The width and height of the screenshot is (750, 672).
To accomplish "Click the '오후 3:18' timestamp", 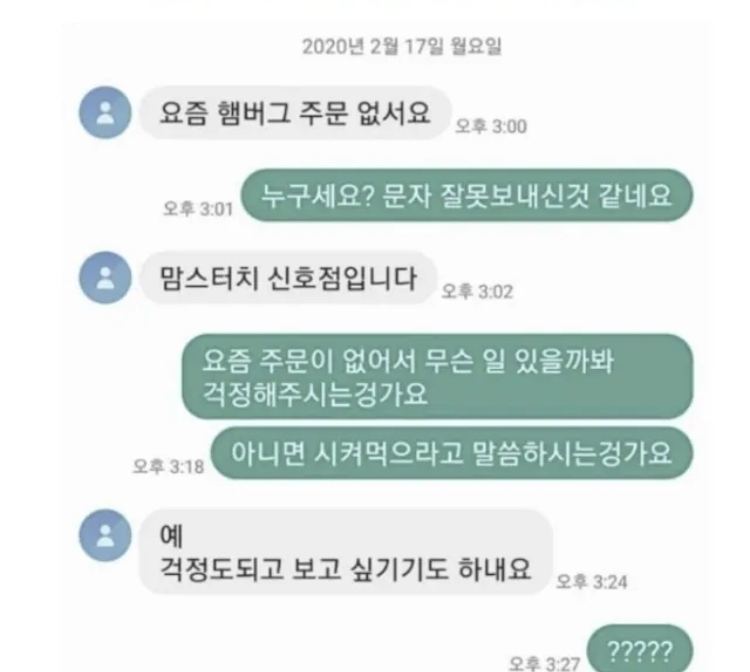I will 168,466.
